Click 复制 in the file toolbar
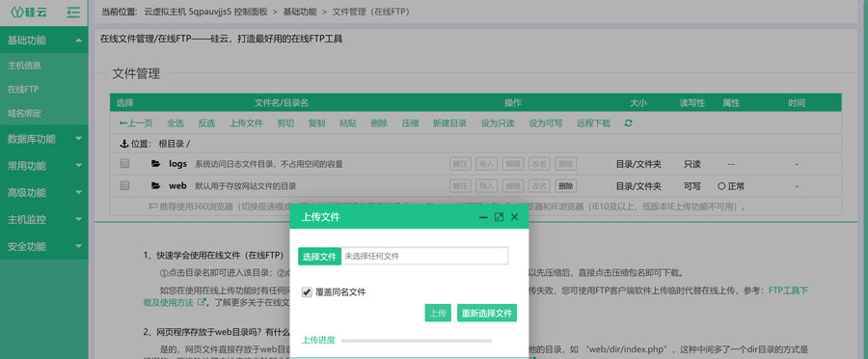The height and width of the screenshot is (359, 868). pyautogui.click(x=316, y=123)
